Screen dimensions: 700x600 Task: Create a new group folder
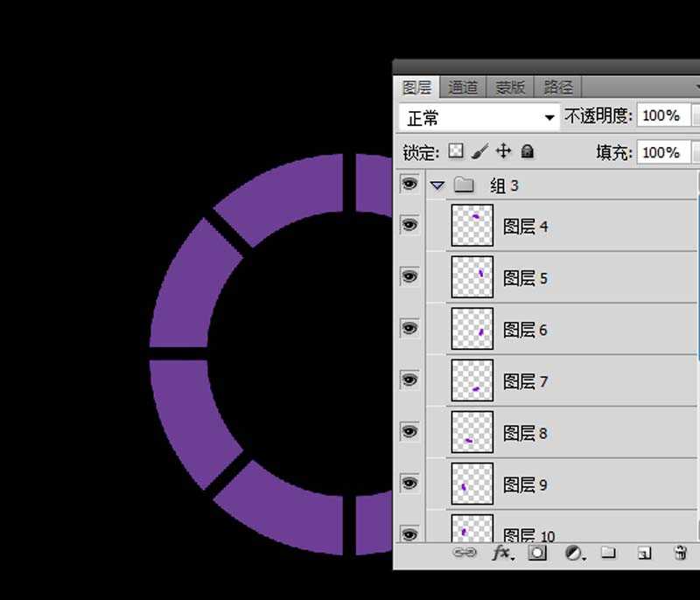(x=609, y=553)
